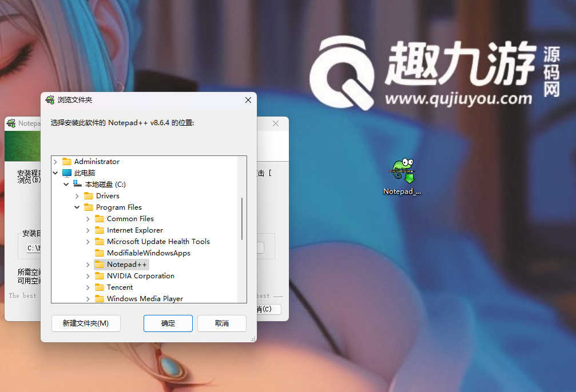Select the Drivers label
This screenshot has height=392, width=576.
point(108,195)
